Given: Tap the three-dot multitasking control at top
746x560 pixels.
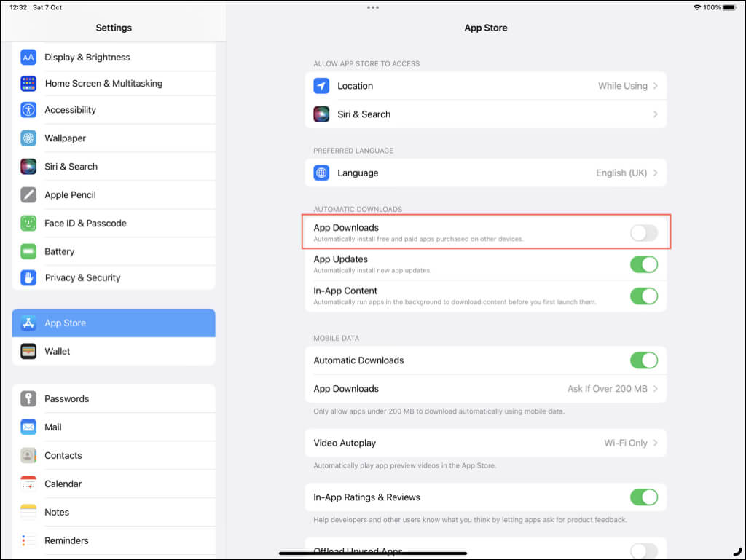Looking at the screenshot, I should (x=373, y=7).
